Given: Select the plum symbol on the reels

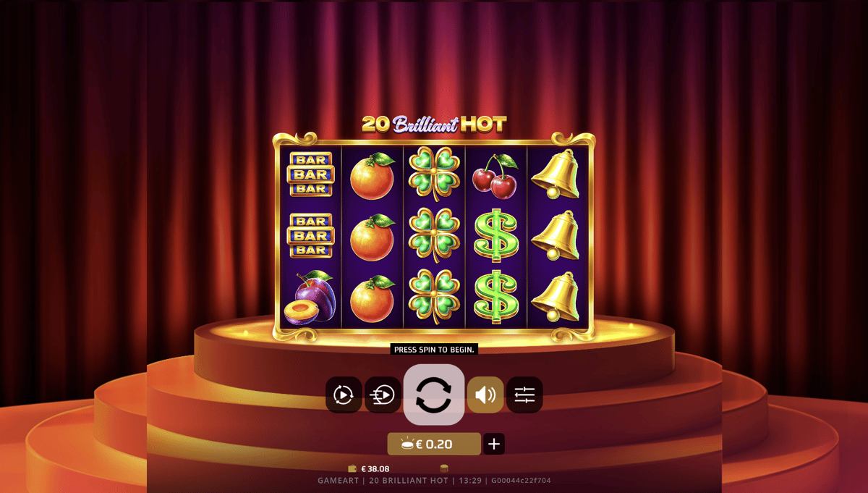Looking at the screenshot, I should tap(310, 298).
